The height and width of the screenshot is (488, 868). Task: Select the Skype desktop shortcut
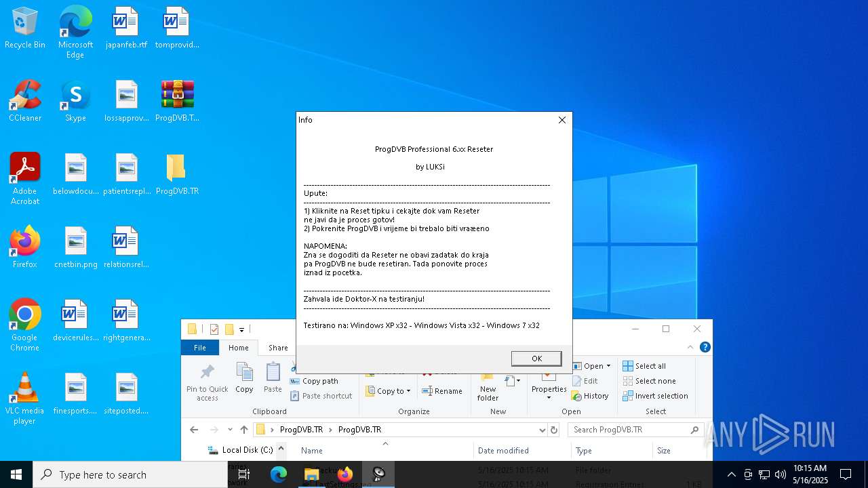click(x=75, y=102)
